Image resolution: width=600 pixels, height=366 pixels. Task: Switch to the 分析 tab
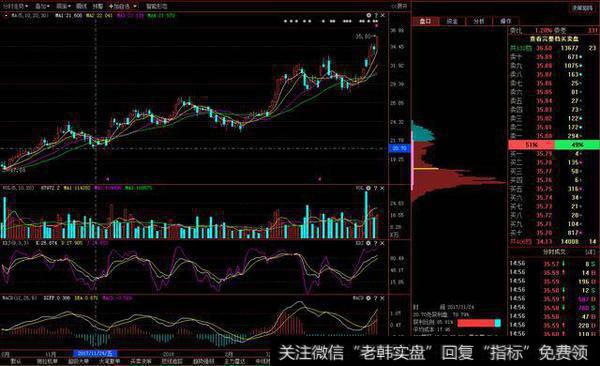click(479, 21)
